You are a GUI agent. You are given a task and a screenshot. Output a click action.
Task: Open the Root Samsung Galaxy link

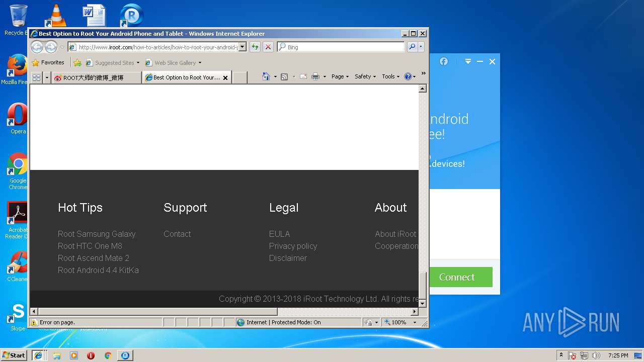pos(97,234)
